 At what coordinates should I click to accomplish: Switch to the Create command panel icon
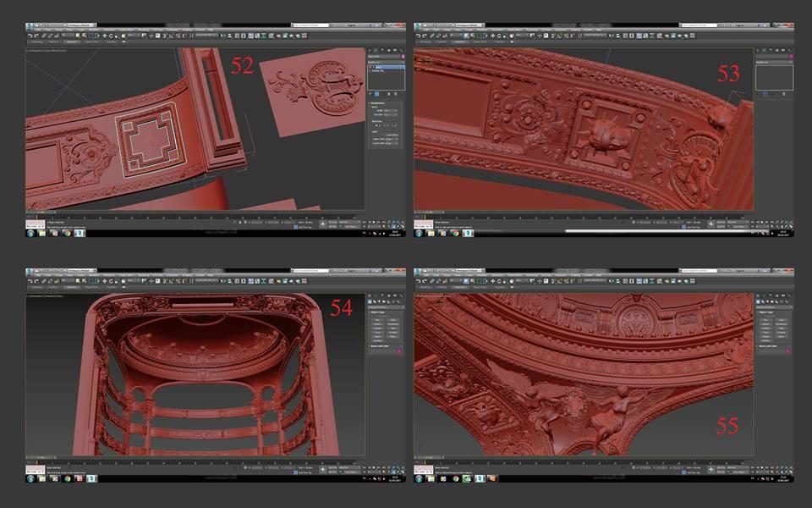coord(369,50)
